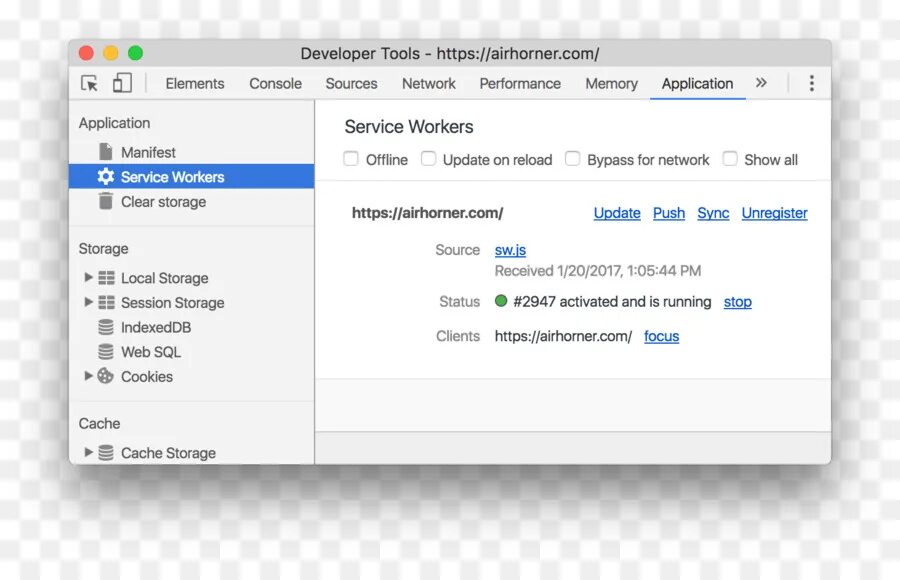Toggle the device toolbar icon

tap(122, 83)
